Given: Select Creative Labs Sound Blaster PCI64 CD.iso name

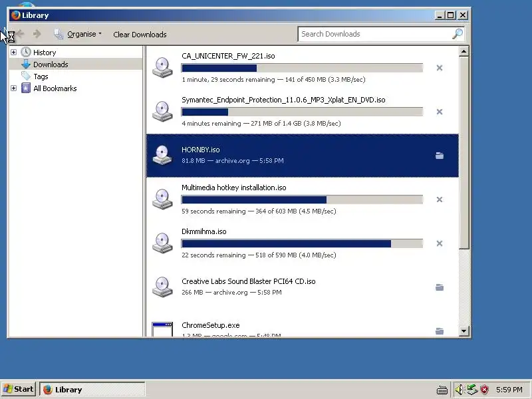Looking at the screenshot, I should click(x=248, y=281).
